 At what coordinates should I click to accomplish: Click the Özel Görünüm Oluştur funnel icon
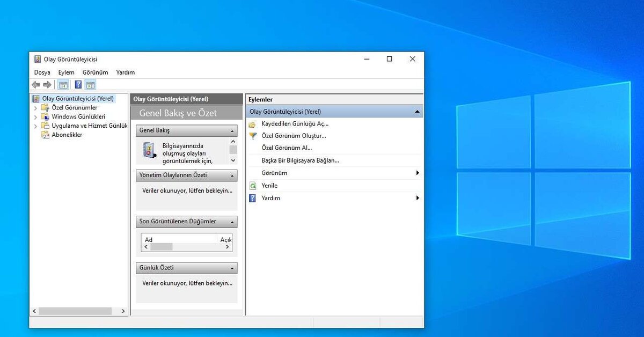point(253,136)
